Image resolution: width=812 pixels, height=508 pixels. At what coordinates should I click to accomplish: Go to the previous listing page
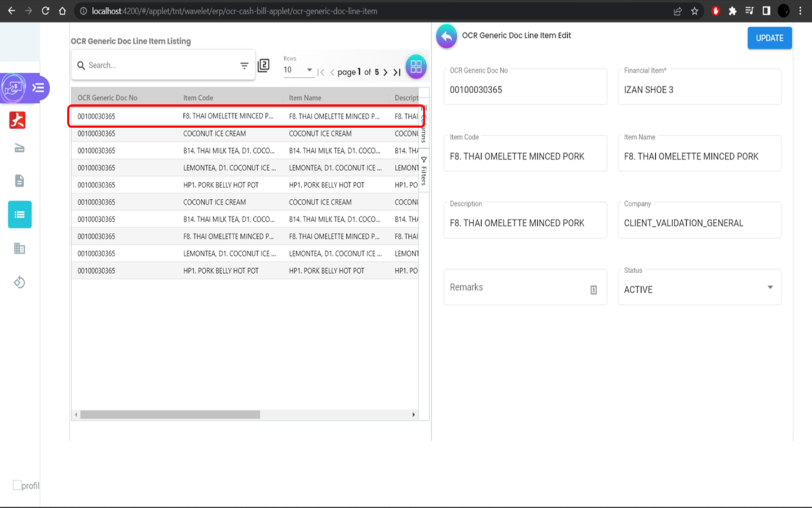point(332,72)
